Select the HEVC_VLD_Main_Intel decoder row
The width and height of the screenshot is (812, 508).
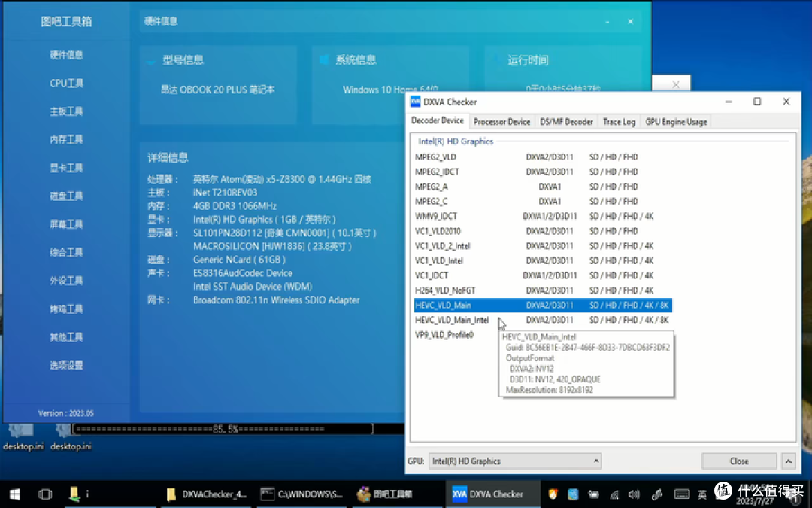click(543, 320)
